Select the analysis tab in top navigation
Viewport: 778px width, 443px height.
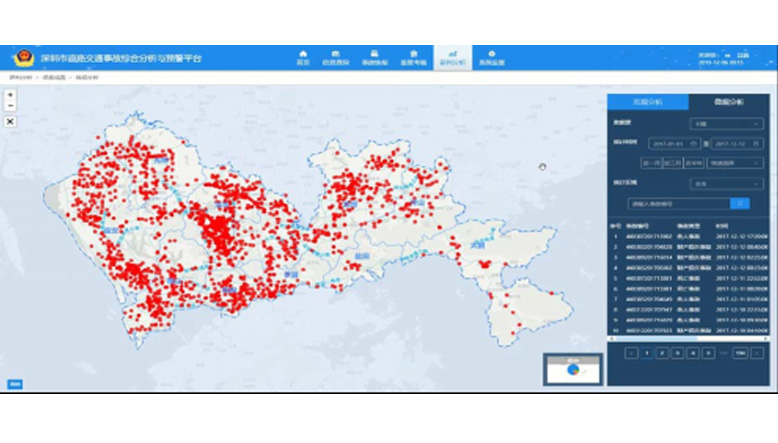[451, 57]
